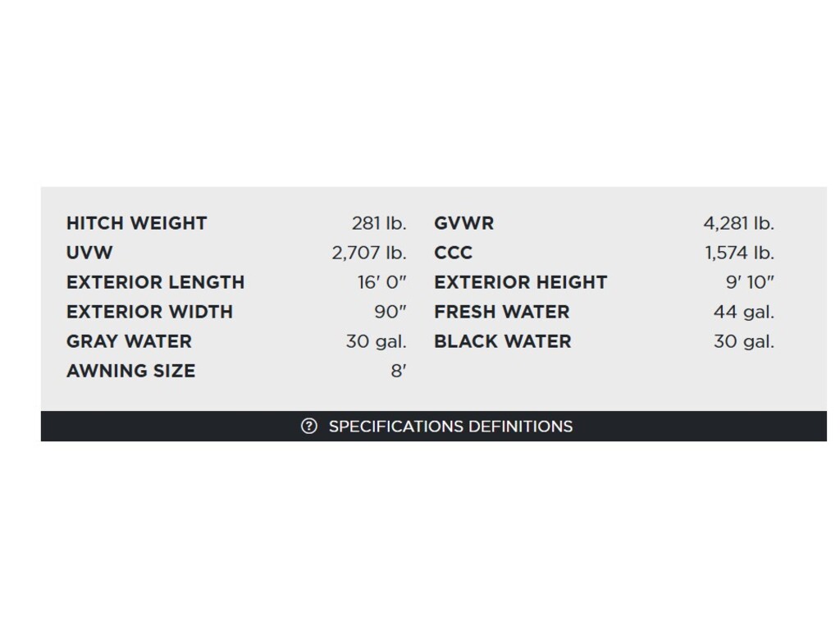Click the Gray Water label

click(129, 341)
